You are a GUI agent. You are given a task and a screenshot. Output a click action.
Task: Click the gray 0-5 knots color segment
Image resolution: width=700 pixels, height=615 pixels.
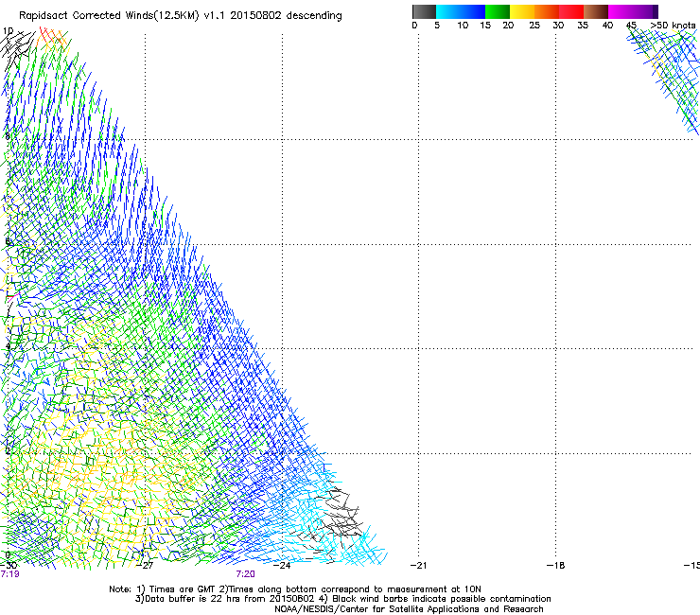(x=424, y=11)
